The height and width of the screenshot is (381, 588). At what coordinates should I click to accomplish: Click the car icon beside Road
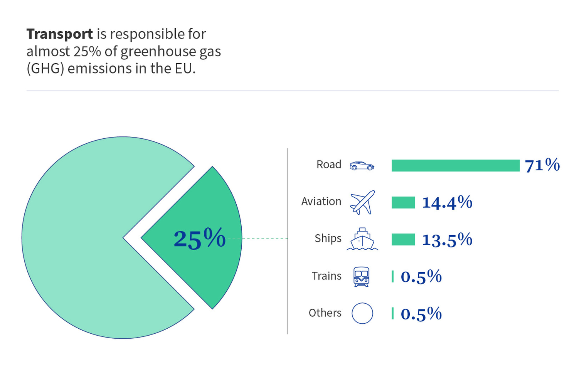coord(362,166)
